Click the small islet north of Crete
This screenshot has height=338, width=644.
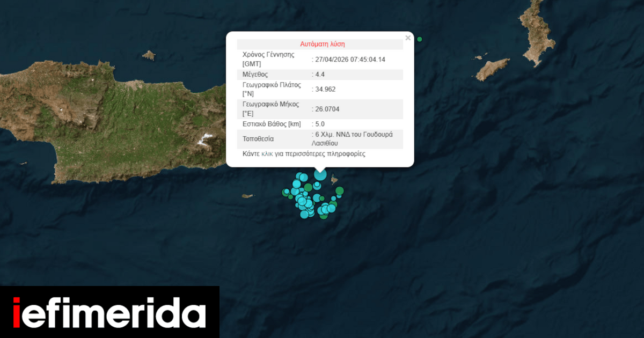(x=149, y=55)
